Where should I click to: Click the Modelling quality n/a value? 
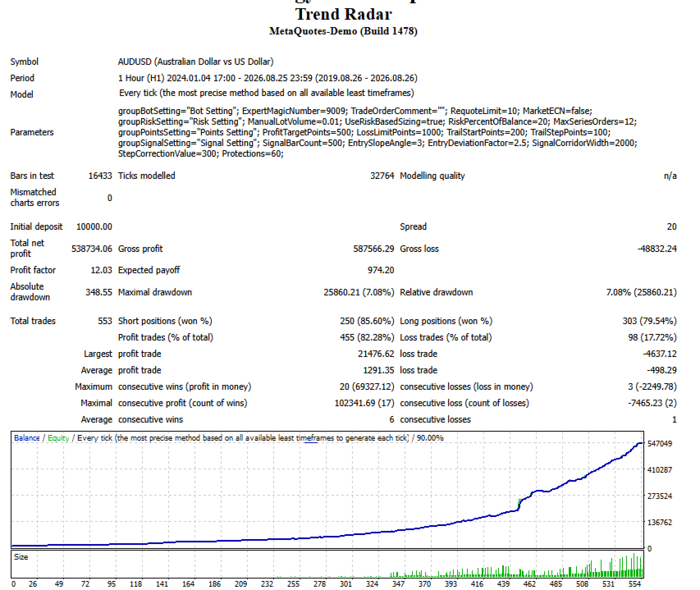[670, 176]
